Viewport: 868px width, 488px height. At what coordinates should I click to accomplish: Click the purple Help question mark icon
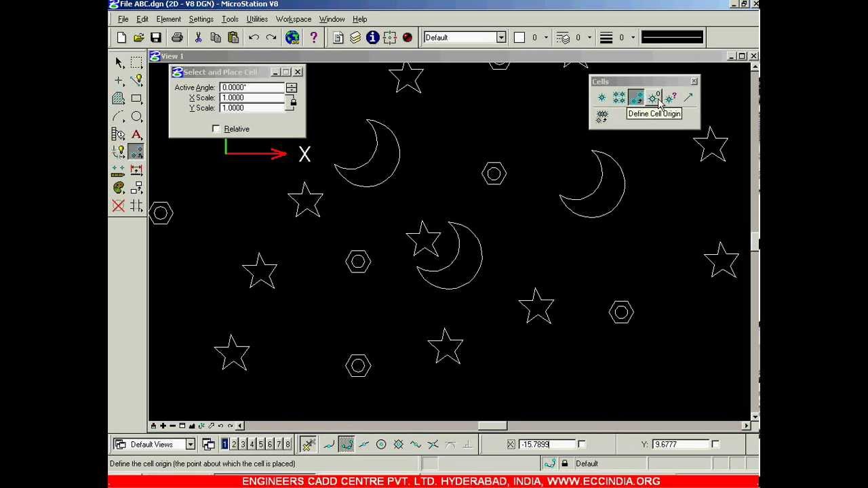pyautogui.click(x=313, y=37)
